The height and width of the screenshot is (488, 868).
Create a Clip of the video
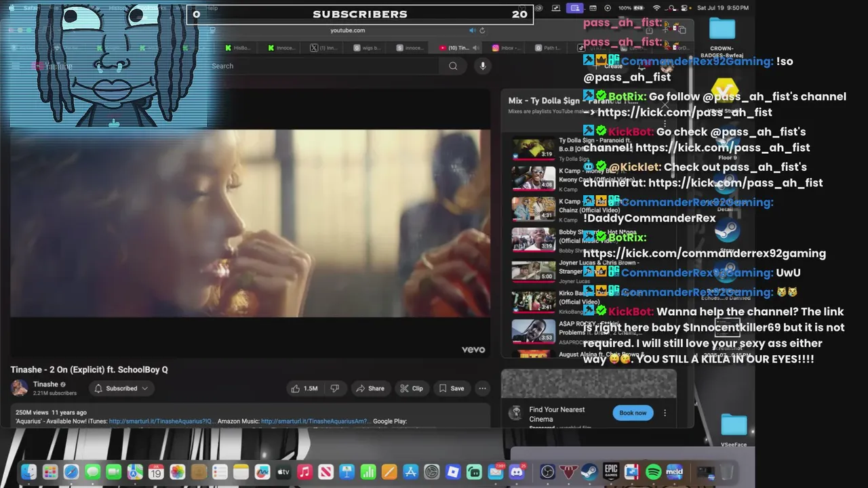point(411,388)
